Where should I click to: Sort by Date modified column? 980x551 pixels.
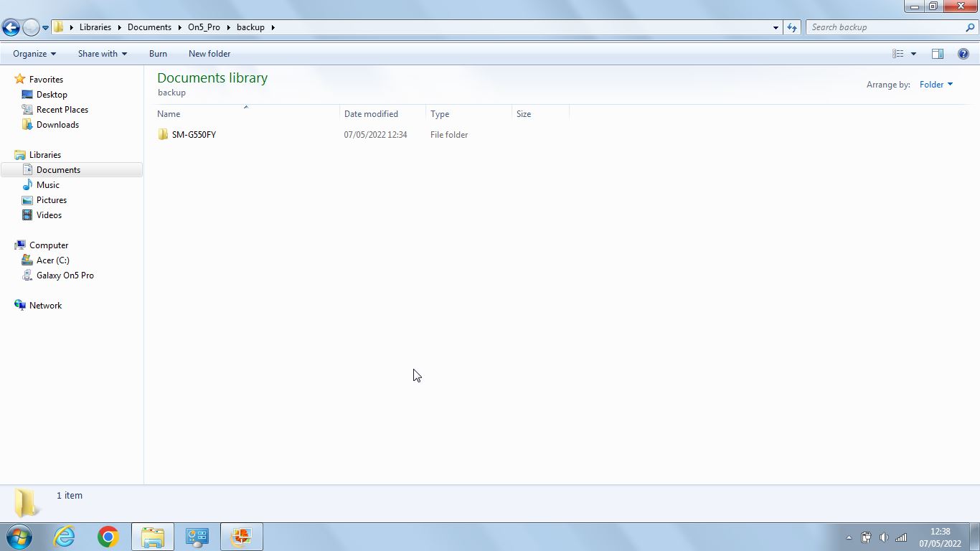[383, 114]
